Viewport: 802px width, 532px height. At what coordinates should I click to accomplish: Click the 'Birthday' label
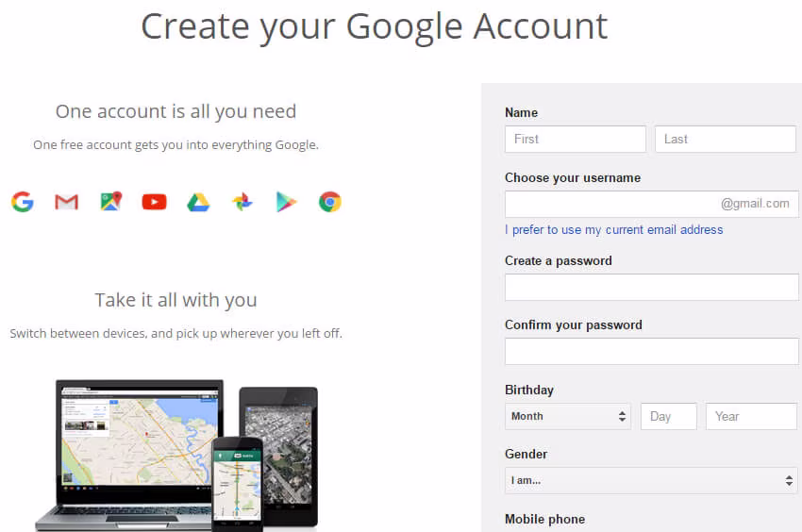point(529,391)
